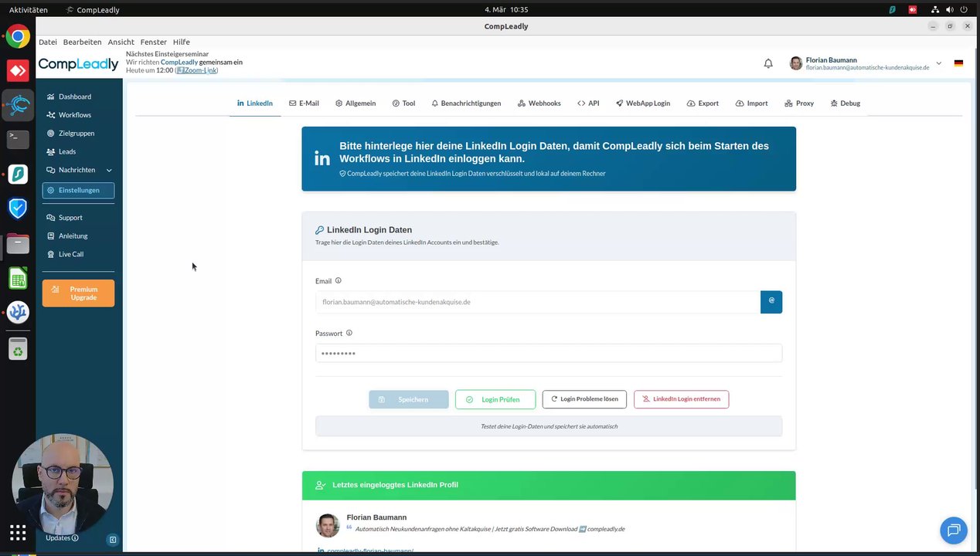
Task: Open the Bearbeiten menu
Action: 83,42
